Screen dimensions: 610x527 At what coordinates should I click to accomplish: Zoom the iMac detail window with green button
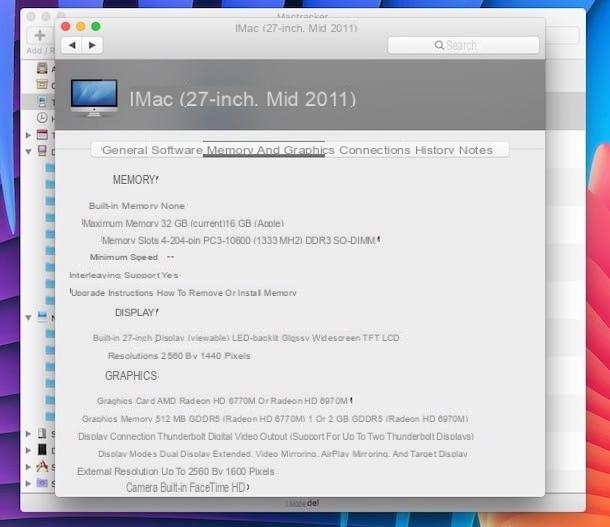(96, 26)
